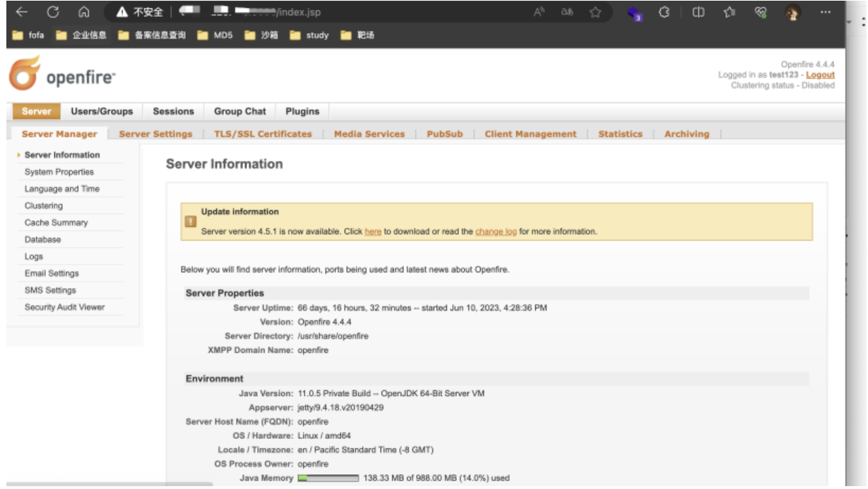Open the TLS/SSL Certificates subtab
Viewport: 868px width, 489px height.
point(263,134)
